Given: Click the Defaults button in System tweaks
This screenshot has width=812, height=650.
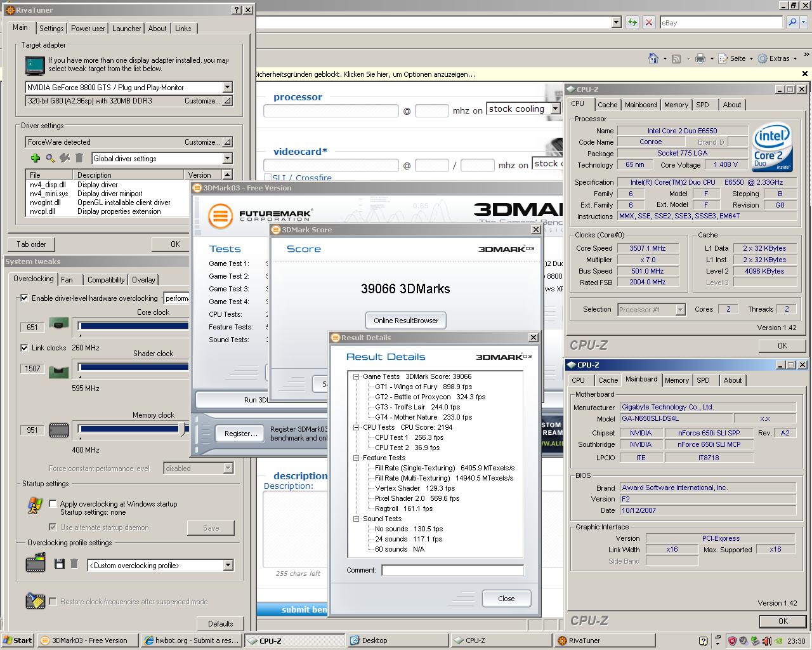Looking at the screenshot, I should click(220, 623).
